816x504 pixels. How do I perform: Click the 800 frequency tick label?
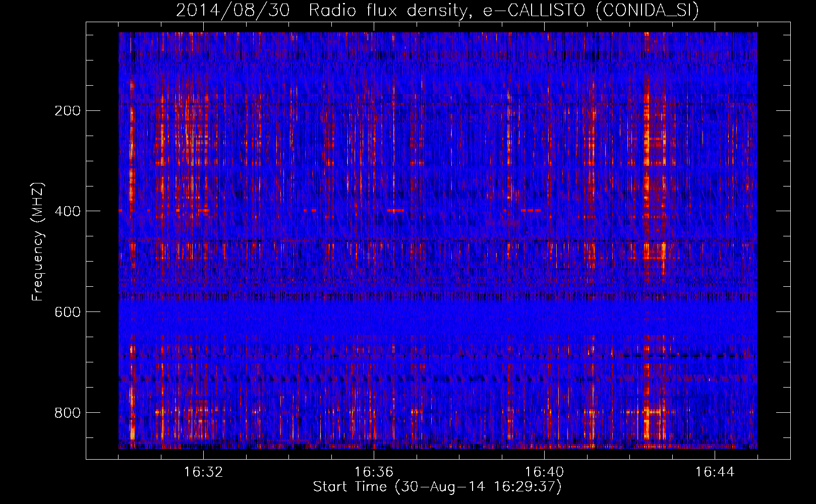tap(67, 413)
